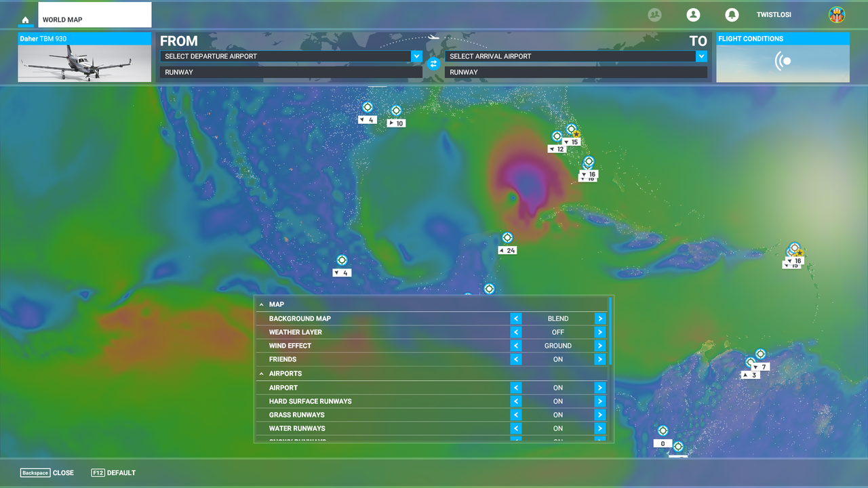Open the notifications bell icon
868x488 pixels.
pyautogui.click(x=732, y=15)
